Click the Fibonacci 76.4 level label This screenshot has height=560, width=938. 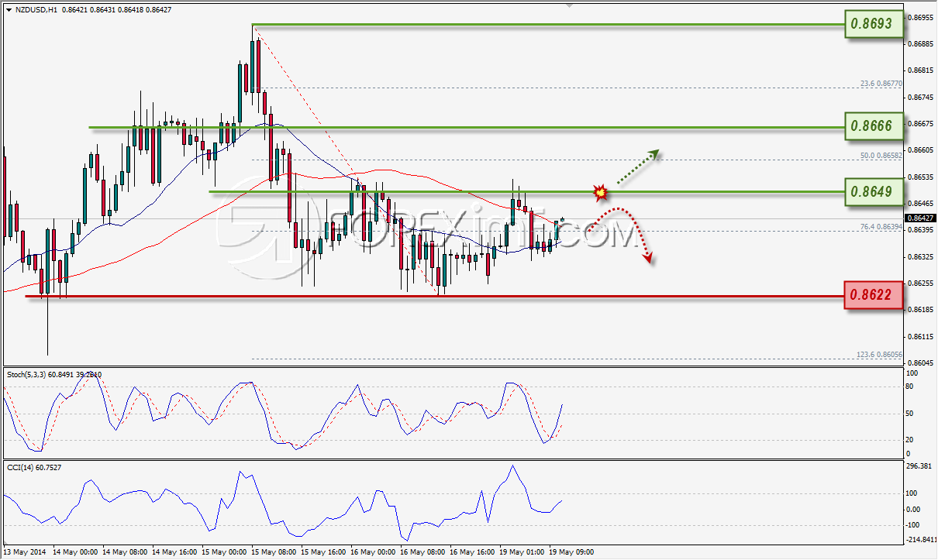882,226
